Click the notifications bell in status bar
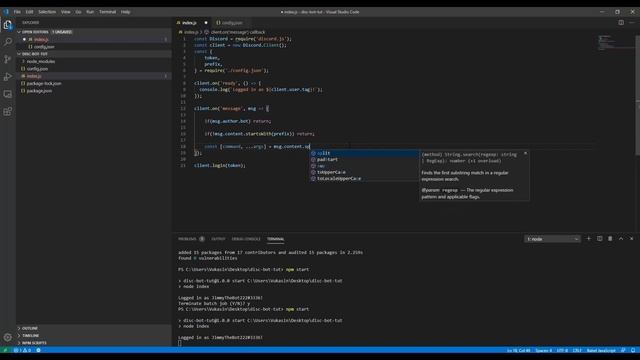The width and height of the screenshot is (640, 360). coord(633,350)
